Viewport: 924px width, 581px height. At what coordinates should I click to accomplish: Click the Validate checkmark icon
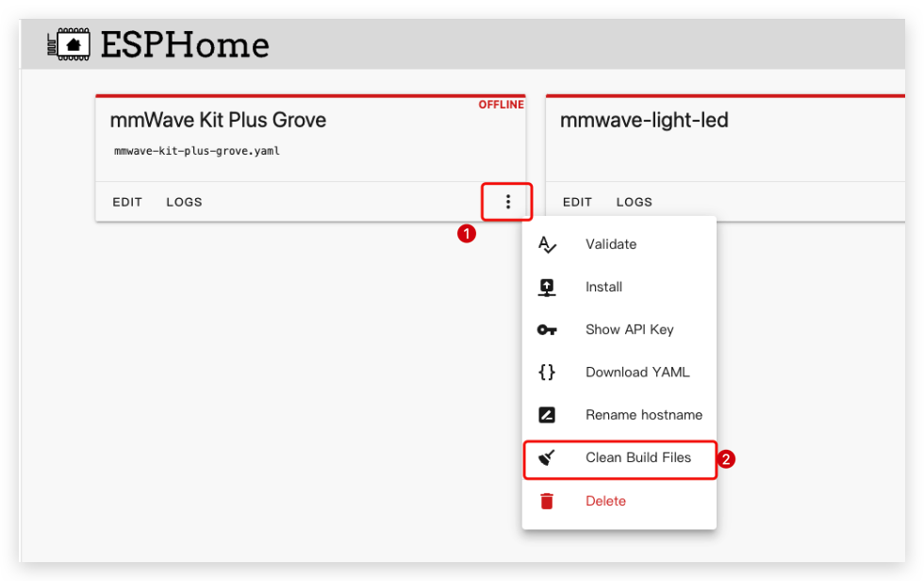(x=547, y=244)
